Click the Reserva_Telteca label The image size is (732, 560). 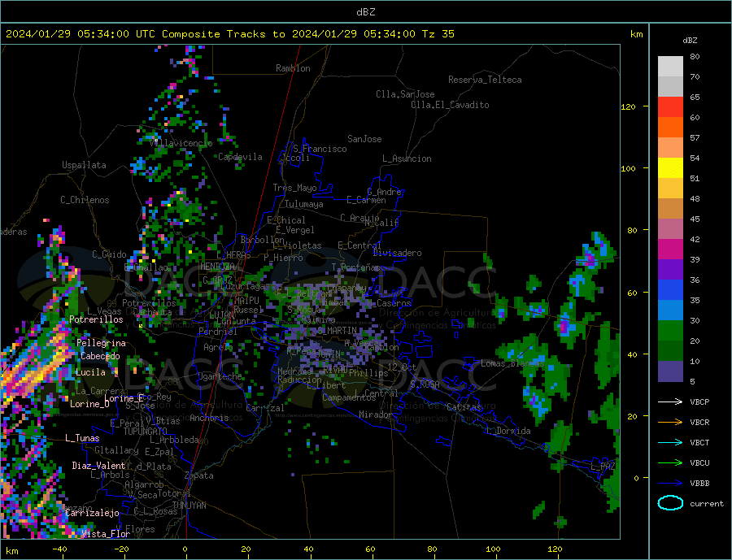[x=485, y=80]
